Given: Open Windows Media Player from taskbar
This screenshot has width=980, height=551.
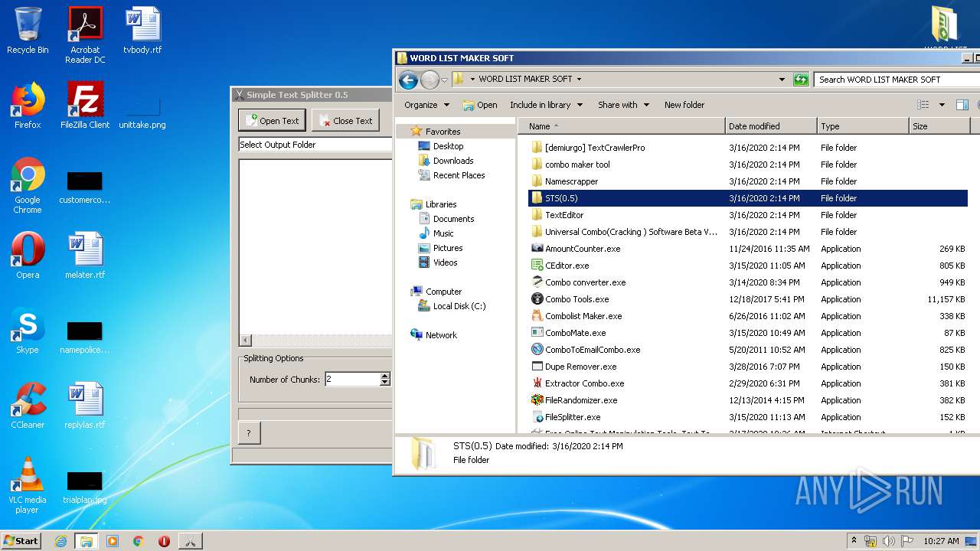Looking at the screenshot, I should click(x=113, y=540).
